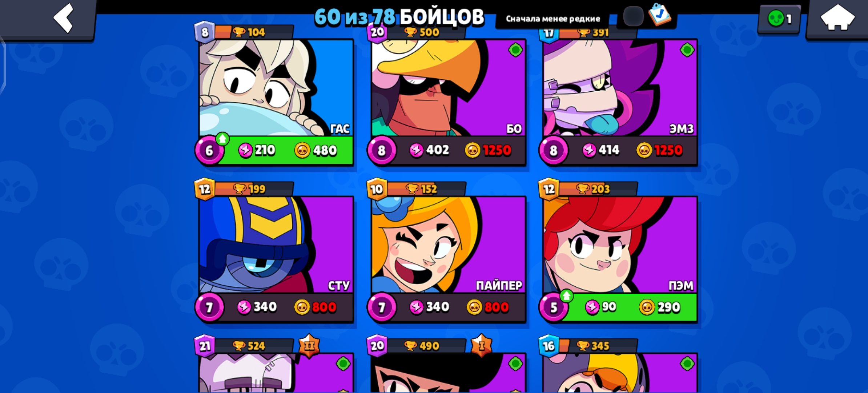
Task: Click the rank I star badge at 490 trophies
Action: [x=482, y=345]
